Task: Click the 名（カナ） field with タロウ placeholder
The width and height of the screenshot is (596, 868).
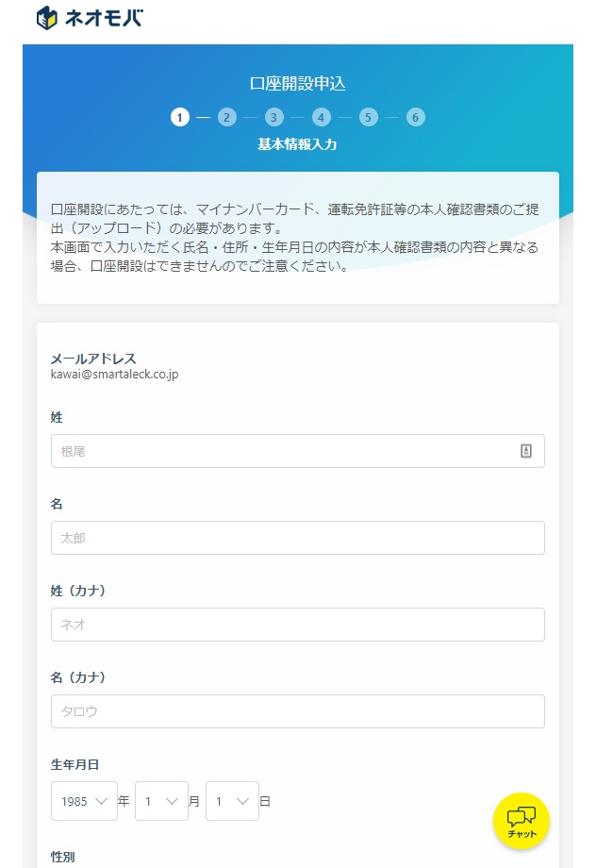Action: (297, 711)
